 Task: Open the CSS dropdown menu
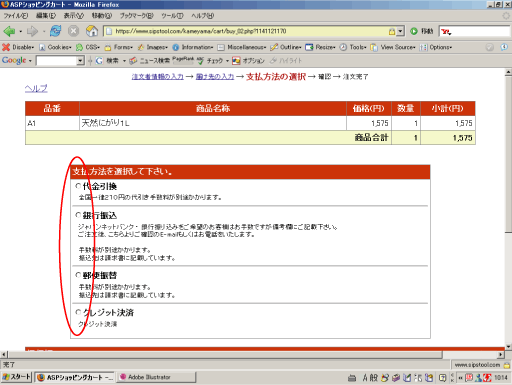(x=88, y=47)
